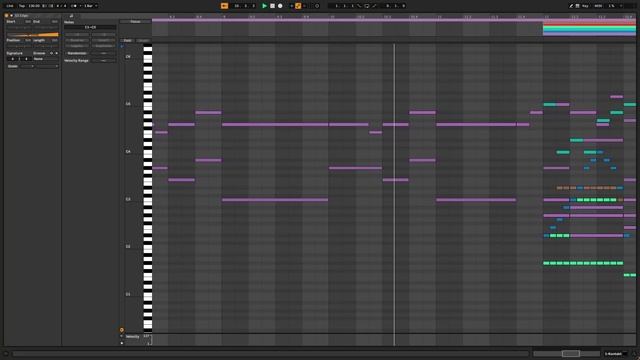Click the Follow playback orange button
This screenshot has height=360, width=640.
tap(224, 6)
